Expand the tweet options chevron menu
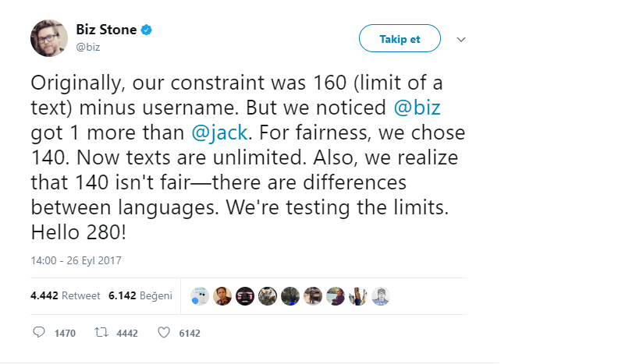Viewport: 636px width, 364px height. [460, 39]
